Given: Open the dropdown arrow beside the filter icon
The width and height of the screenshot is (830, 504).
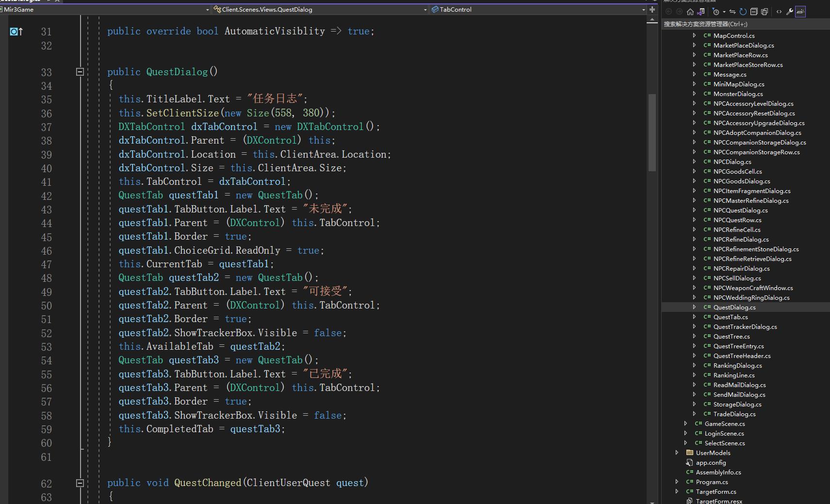Looking at the screenshot, I should click(x=724, y=12).
